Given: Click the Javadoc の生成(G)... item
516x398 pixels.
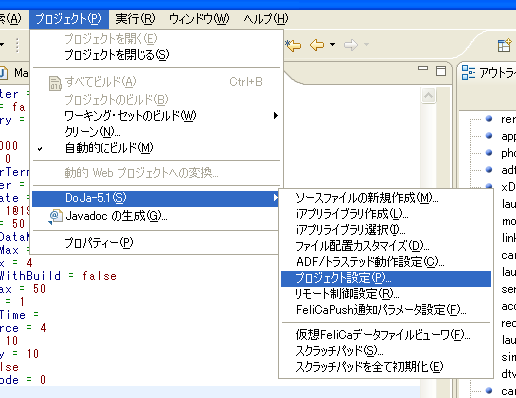Looking at the screenshot, I should pos(155,216).
